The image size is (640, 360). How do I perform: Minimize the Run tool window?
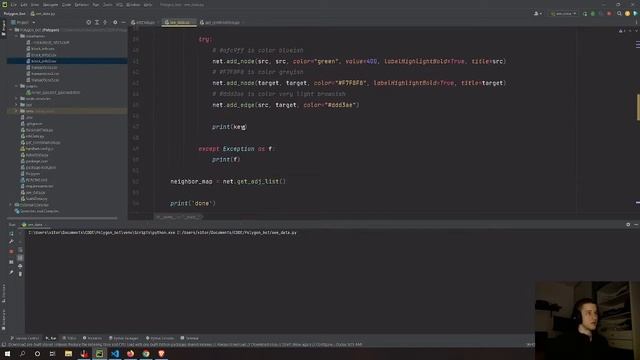(636, 224)
